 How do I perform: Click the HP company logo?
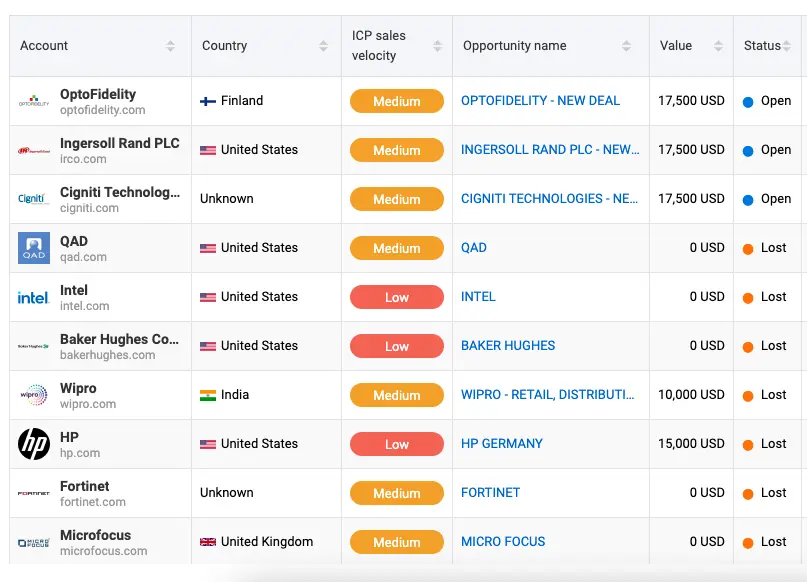click(x=34, y=444)
